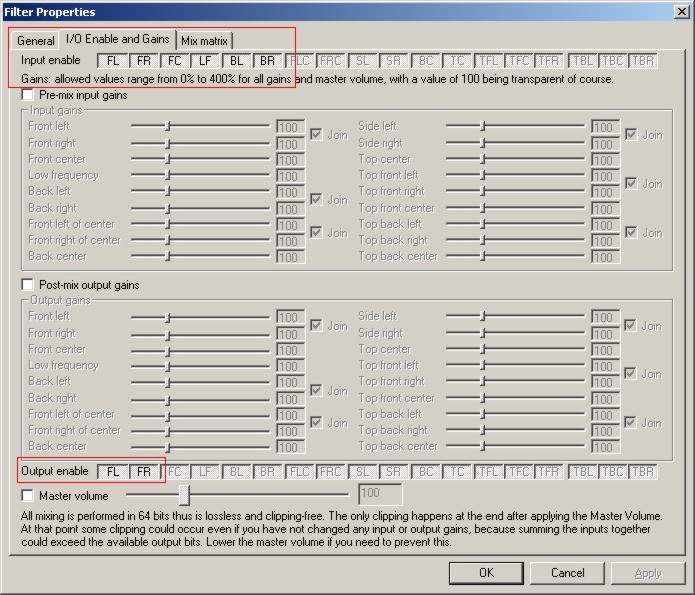The image size is (695, 595).
Task: Switch to the General tab
Action: (35, 41)
